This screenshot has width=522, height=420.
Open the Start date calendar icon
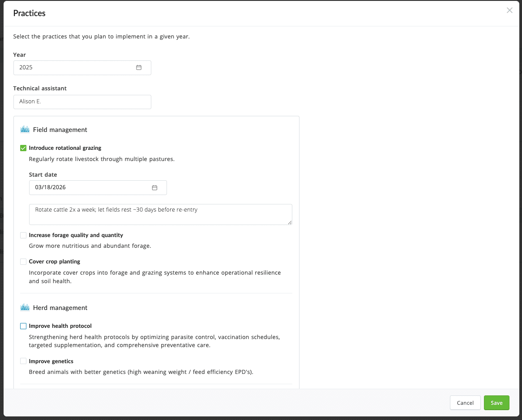click(x=155, y=187)
